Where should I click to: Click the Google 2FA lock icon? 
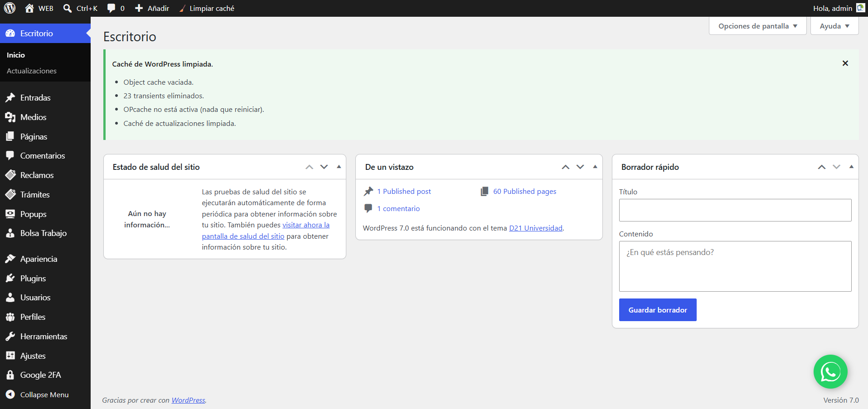10,375
